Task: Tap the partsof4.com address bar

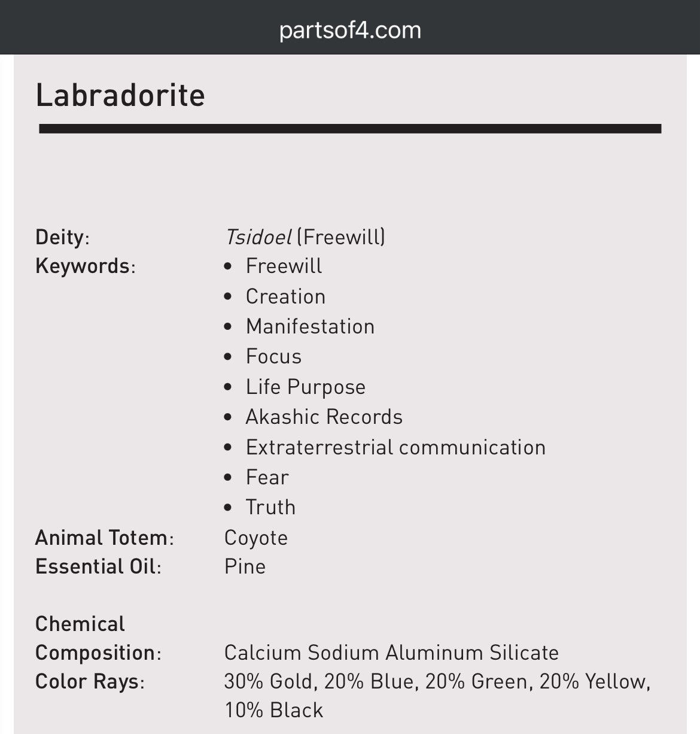Action: click(x=350, y=30)
